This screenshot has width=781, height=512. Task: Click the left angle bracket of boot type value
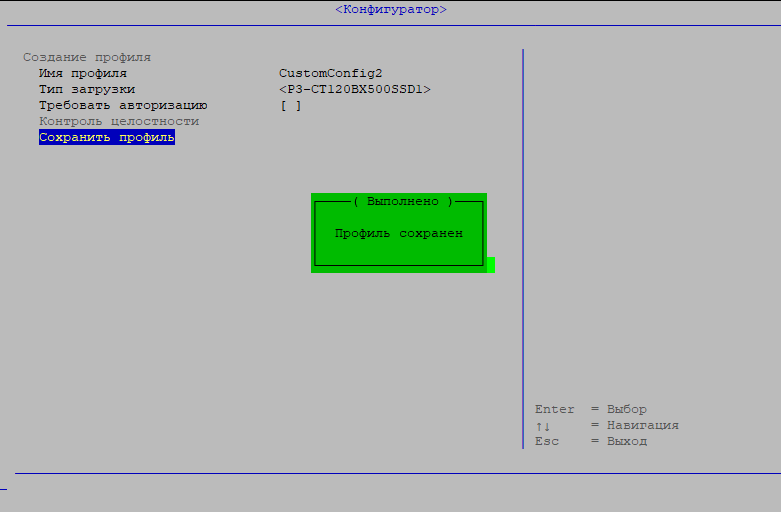(x=283, y=89)
